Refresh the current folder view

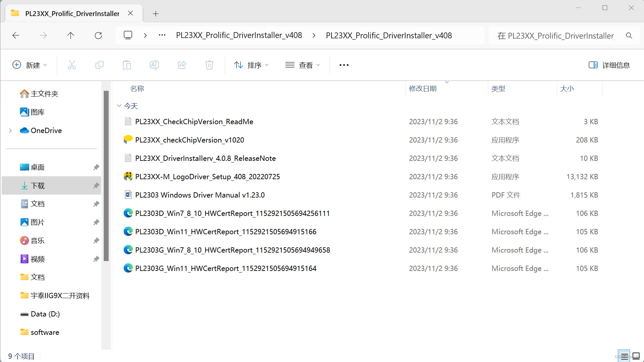(98, 35)
